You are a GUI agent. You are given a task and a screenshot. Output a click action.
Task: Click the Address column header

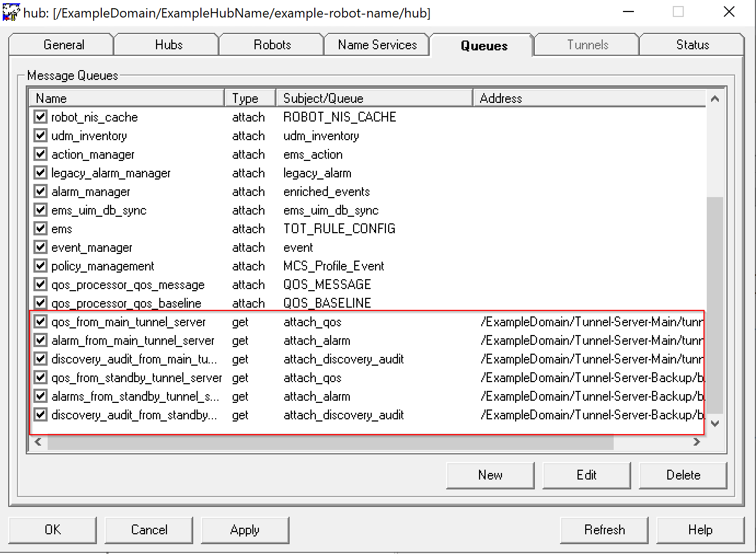[590, 98]
